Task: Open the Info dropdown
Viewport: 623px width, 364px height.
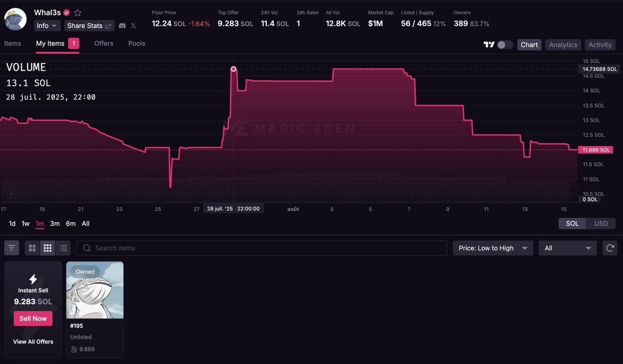Action: (47, 25)
